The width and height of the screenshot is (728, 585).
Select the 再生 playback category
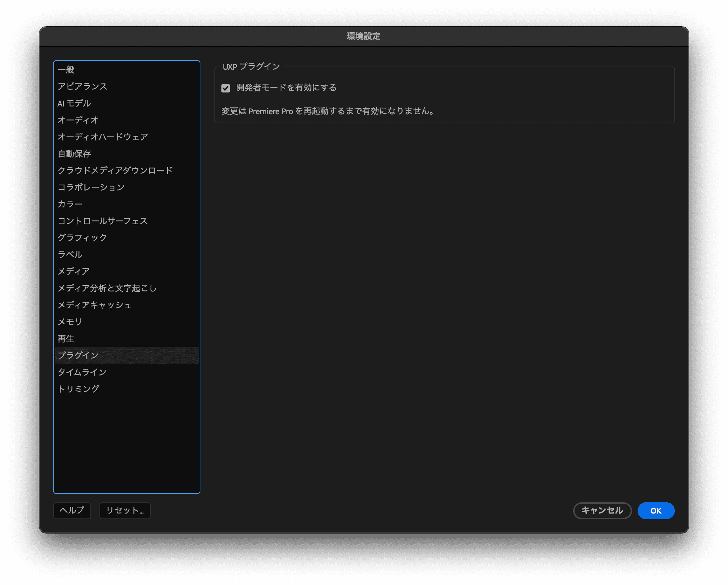(x=66, y=338)
